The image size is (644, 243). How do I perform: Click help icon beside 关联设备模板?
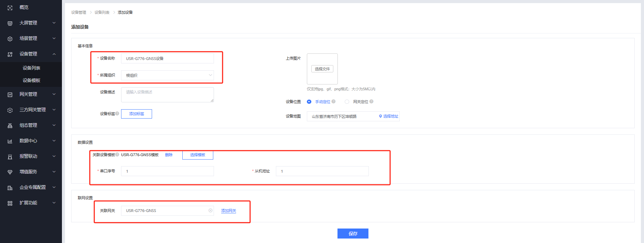(x=117, y=155)
